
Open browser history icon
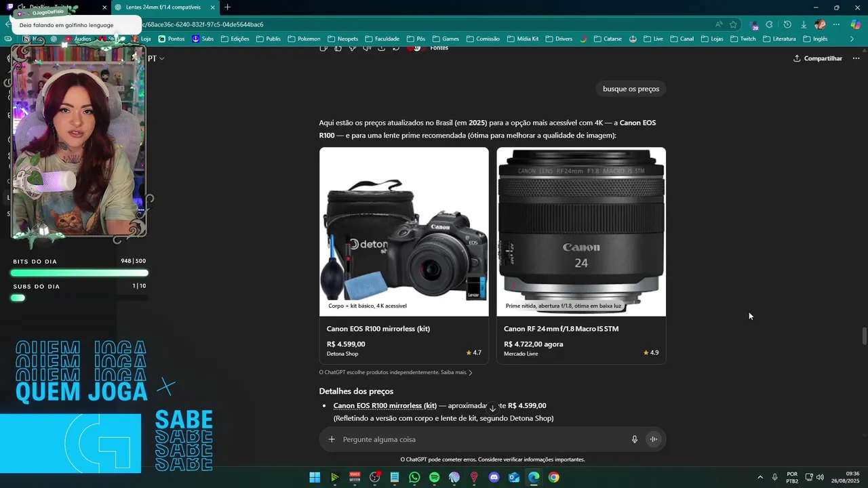point(787,24)
